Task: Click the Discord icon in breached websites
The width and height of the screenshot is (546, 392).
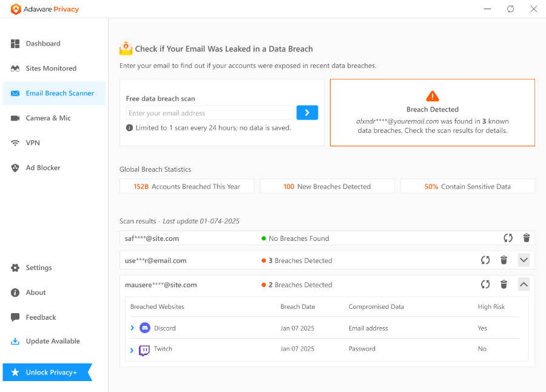Action: pyautogui.click(x=144, y=328)
